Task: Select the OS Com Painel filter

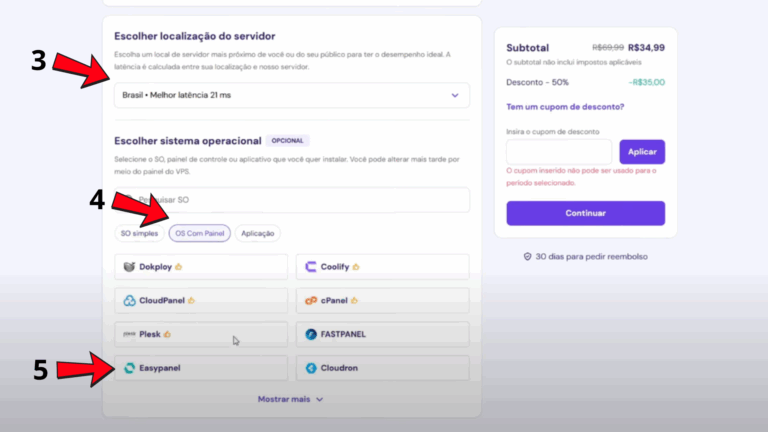Action: 200,233
